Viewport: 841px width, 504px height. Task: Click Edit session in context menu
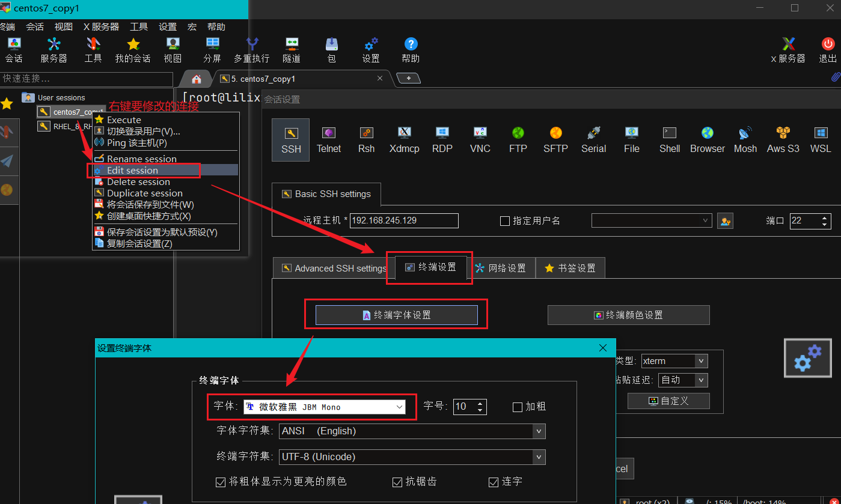[x=165, y=171]
